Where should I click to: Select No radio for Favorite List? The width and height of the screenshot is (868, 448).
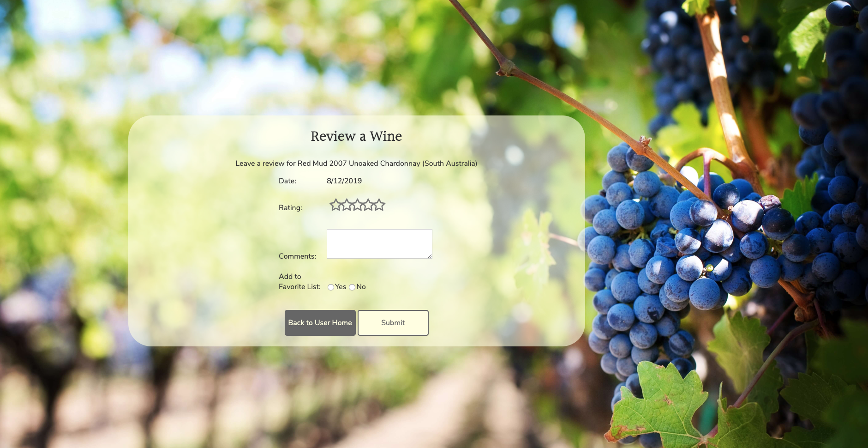(352, 287)
